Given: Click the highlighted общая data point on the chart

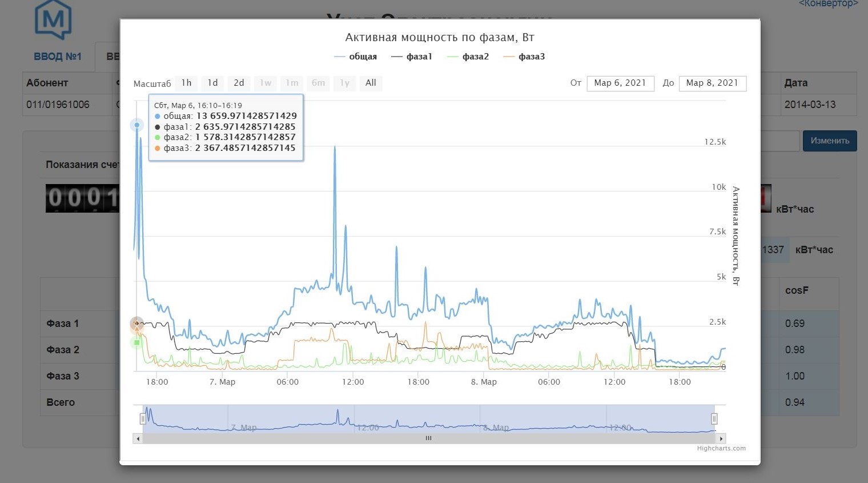Looking at the screenshot, I should click(137, 125).
